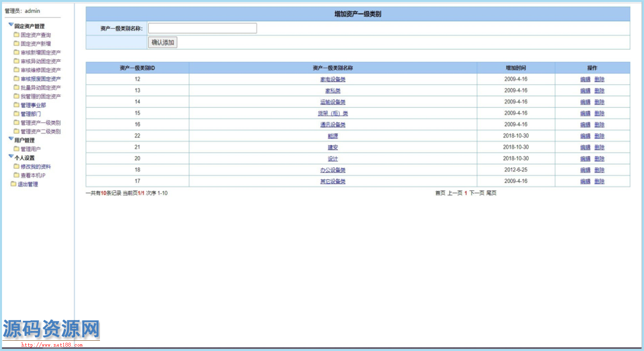
Task: Open the 运输设备类 category link
Action: coord(333,102)
